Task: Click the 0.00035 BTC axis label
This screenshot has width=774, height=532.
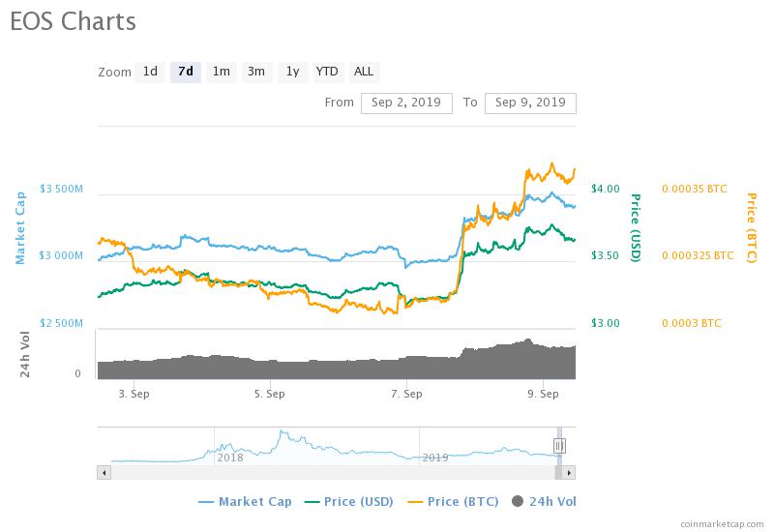Action: 695,189
